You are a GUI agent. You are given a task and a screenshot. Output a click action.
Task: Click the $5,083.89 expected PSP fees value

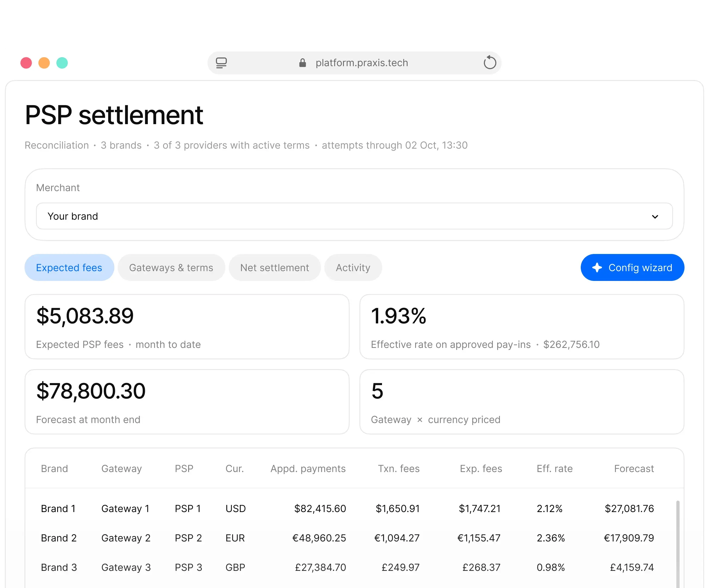(x=85, y=316)
